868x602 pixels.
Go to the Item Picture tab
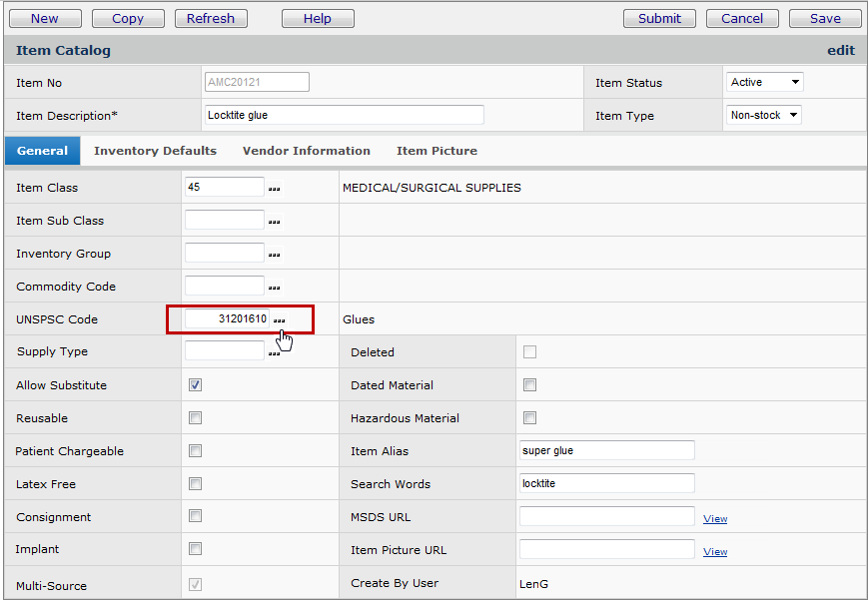(x=436, y=151)
